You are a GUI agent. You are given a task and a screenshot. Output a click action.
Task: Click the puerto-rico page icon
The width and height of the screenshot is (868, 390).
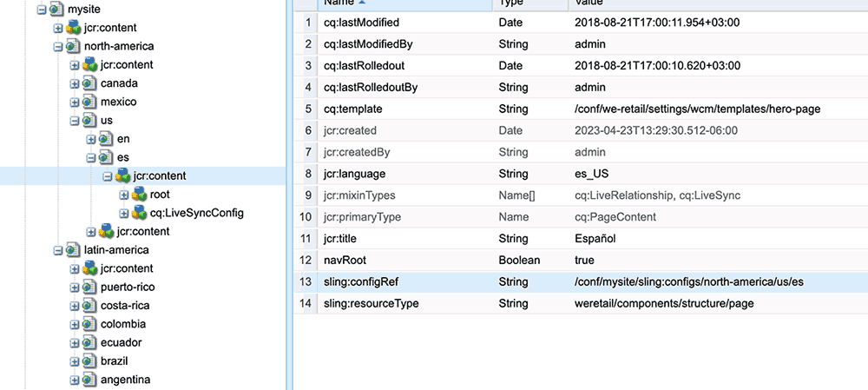click(x=89, y=288)
